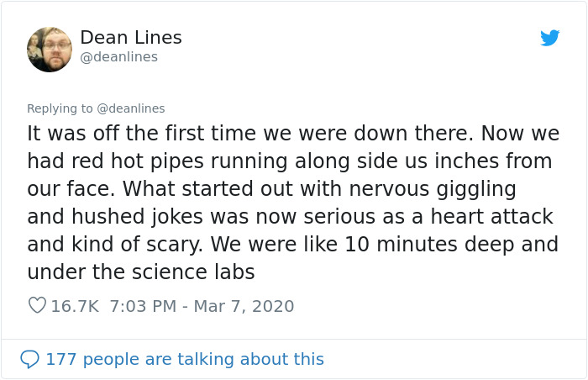Click the tweet's first line of text
The height and width of the screenshot is (380, 588).
[x=293, y=134]
